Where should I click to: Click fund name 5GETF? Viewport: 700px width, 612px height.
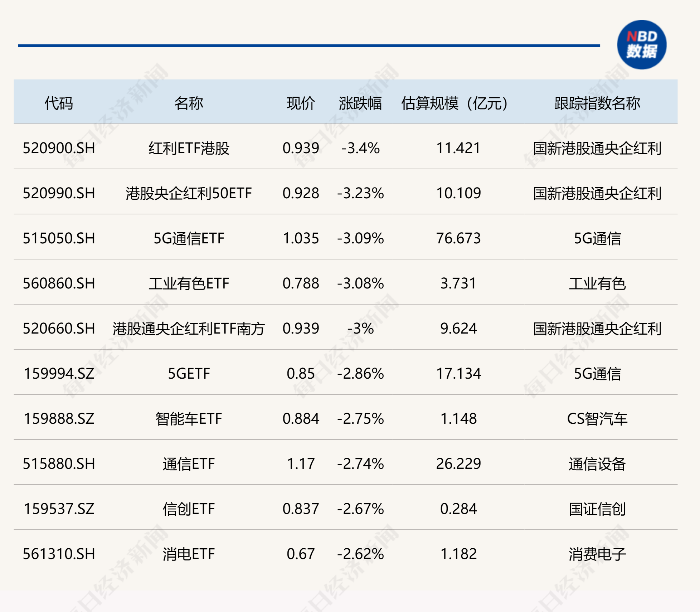pyautogui.click(x=189, y=374)
